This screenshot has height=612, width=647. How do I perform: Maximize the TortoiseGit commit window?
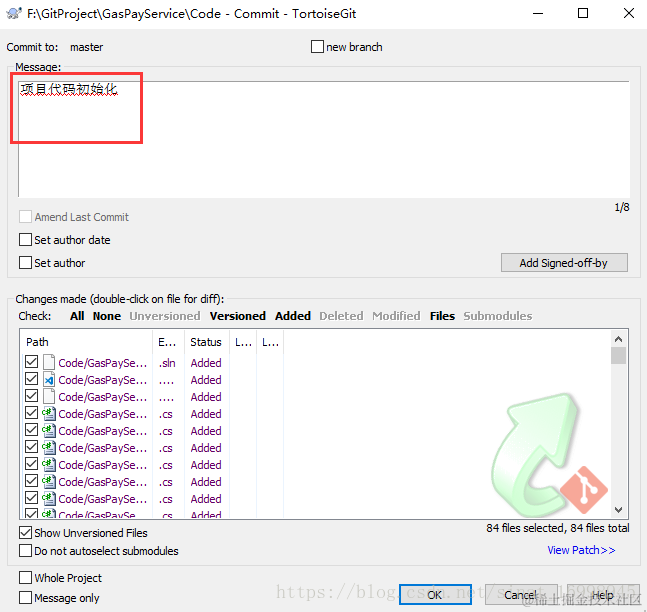pyautogui.click(x=583, y=14)
